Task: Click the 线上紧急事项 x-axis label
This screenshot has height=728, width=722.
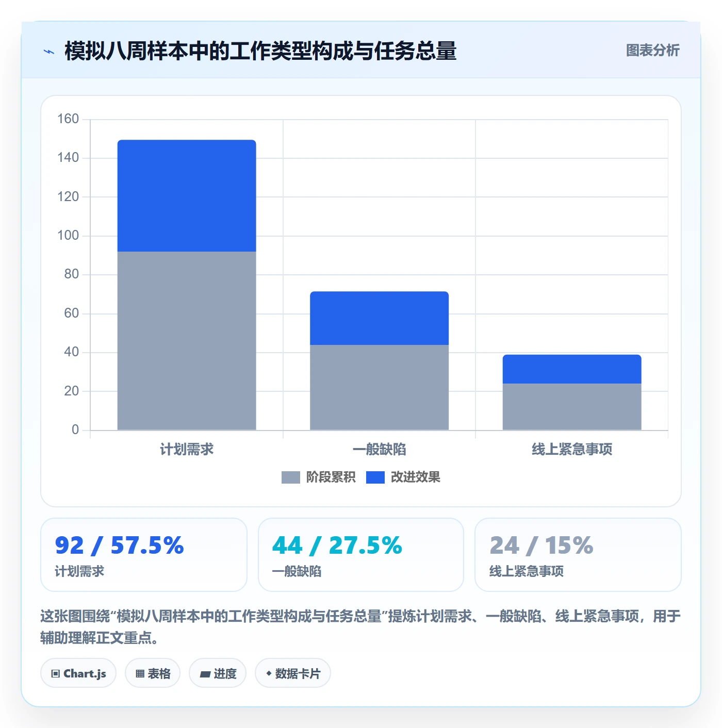Action: [572, 450]
